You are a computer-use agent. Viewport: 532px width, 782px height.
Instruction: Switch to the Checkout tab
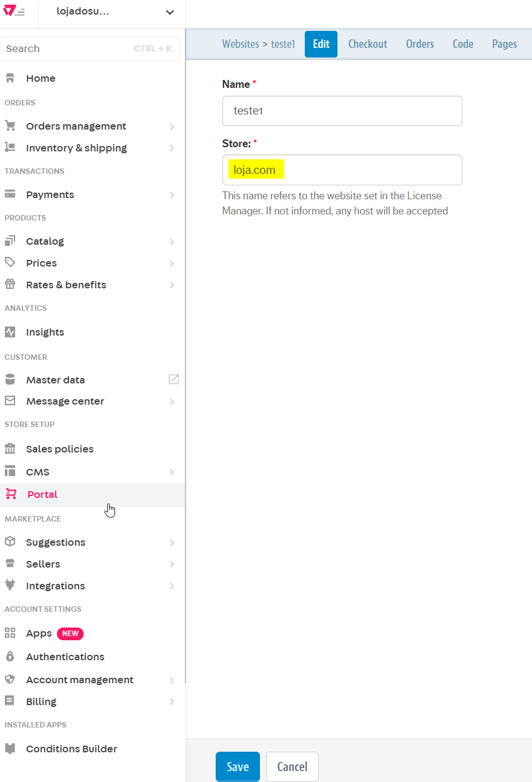click(x=367, y=44)
